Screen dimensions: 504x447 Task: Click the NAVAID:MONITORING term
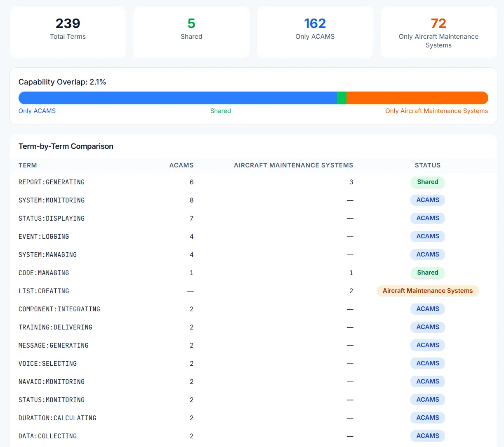[52, 382]
